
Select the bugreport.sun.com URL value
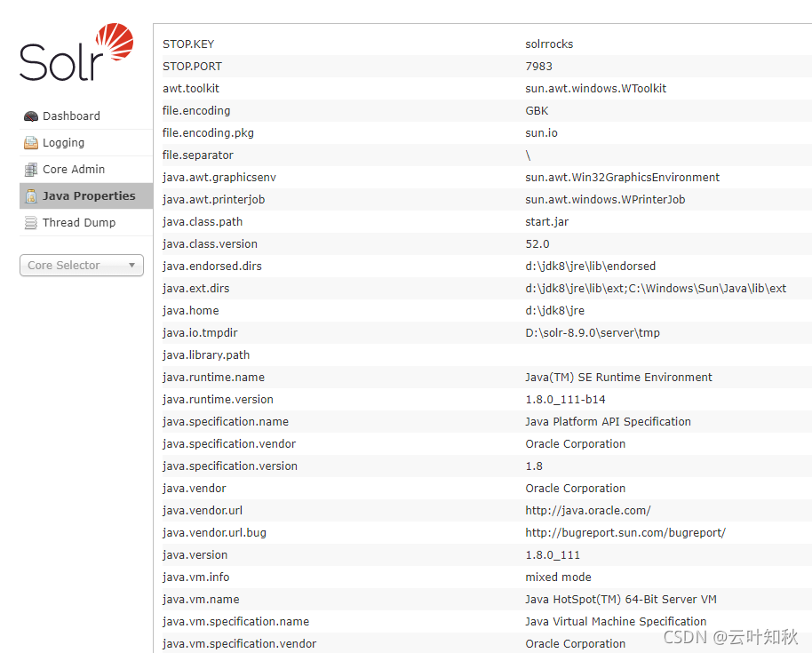[625, 533]
